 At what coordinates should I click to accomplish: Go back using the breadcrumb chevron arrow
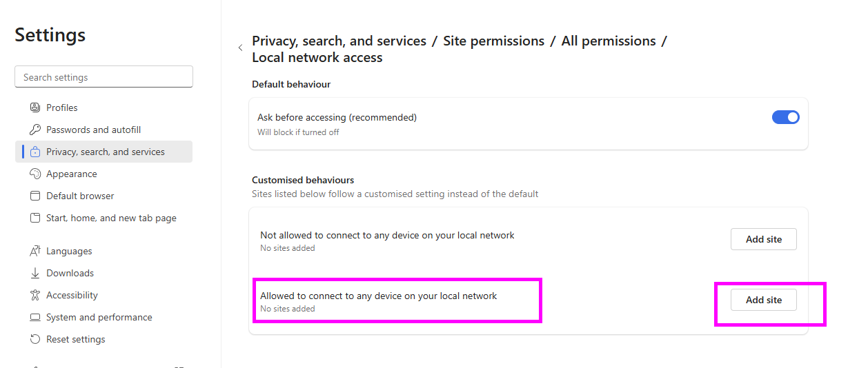pyautogui.click(x=240, y=48)
